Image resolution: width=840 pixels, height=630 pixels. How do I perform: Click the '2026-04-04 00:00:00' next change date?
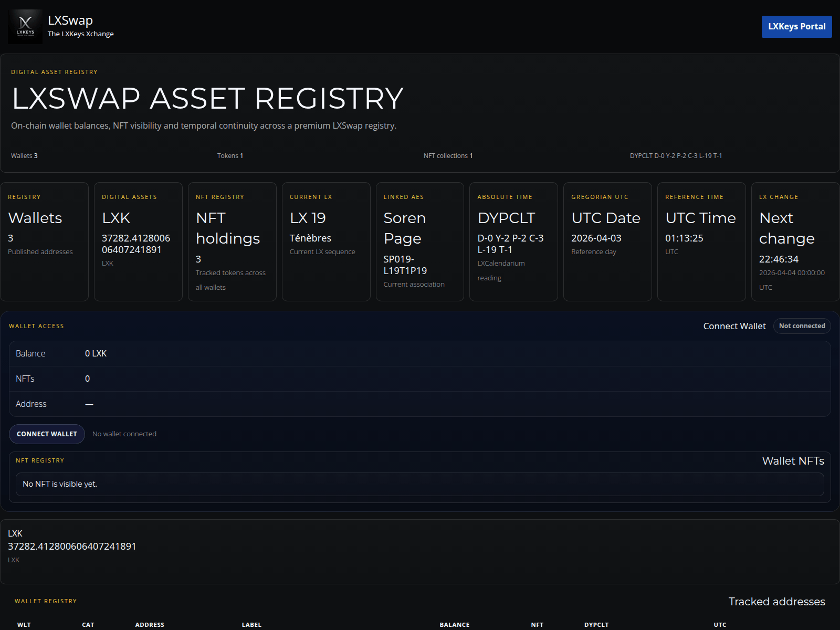pyautogui.click(x=792, y=273)
